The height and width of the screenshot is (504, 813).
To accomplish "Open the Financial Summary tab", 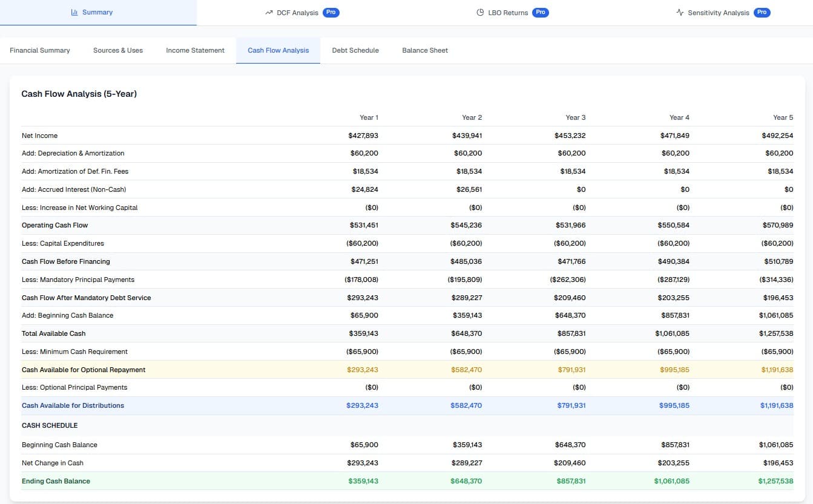I will tap(40, 50).
